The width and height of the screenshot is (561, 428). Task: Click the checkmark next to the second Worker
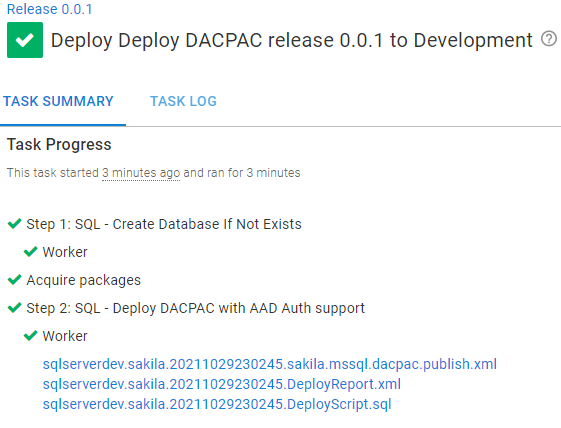tap(31, 336)
